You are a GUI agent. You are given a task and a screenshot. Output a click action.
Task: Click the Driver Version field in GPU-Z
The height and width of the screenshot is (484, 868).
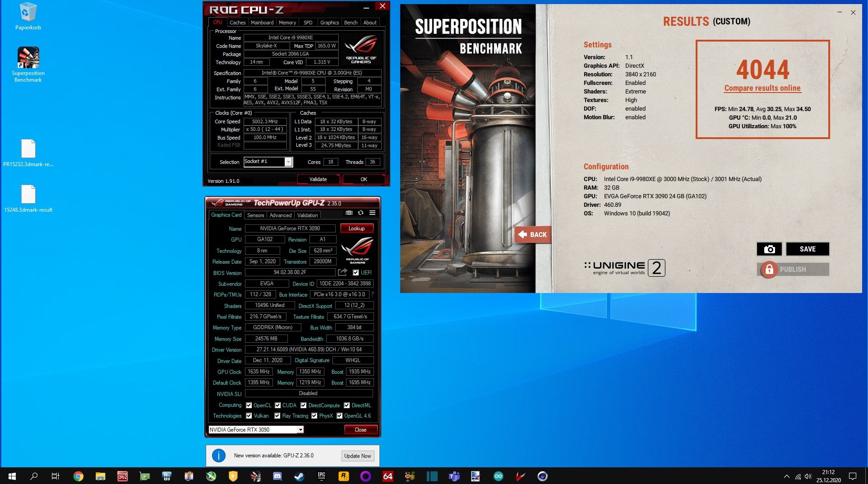coord(309,349)
